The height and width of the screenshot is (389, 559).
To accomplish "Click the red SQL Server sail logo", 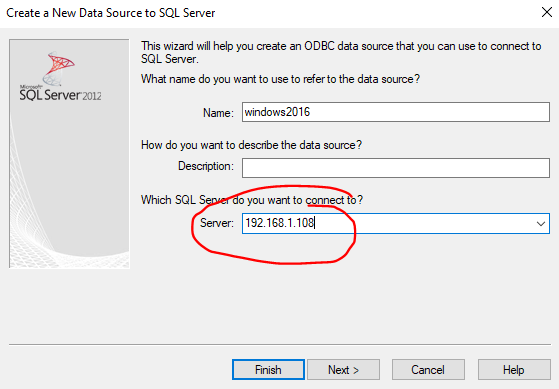I will coord(58,68).
